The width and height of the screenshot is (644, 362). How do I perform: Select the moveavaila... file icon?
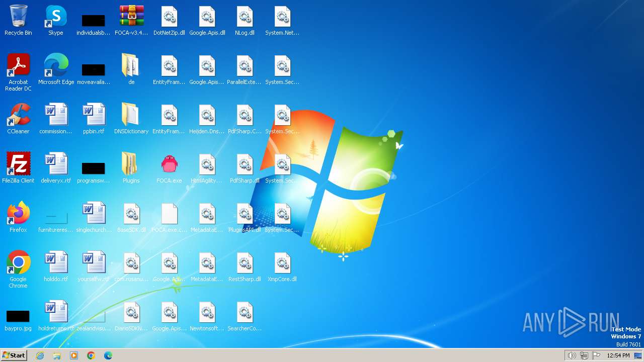94,69
